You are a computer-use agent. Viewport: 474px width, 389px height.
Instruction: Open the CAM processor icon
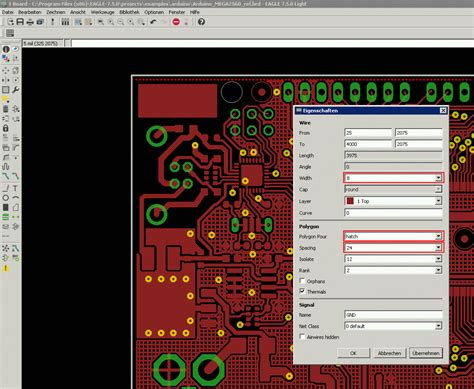40,22
